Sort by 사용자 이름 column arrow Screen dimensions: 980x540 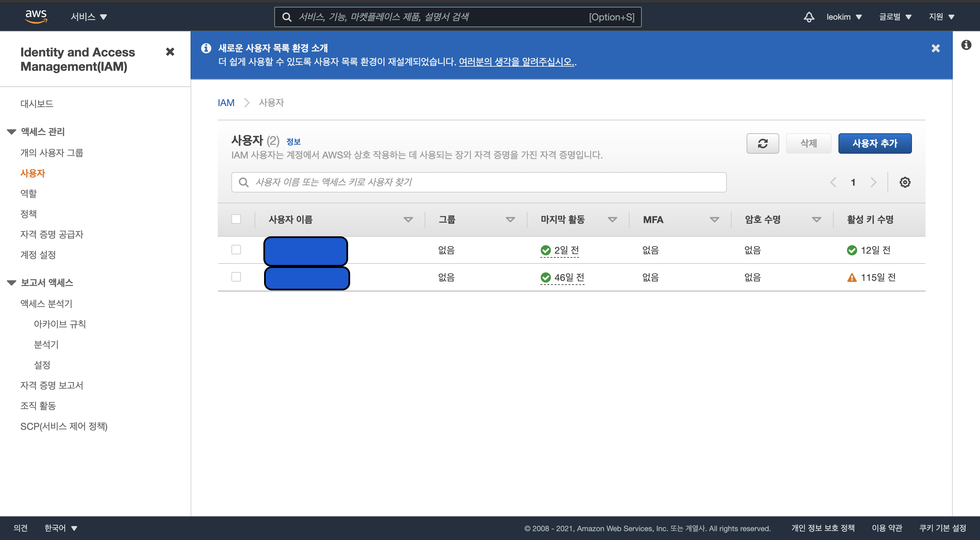click(x=408, y=219)
